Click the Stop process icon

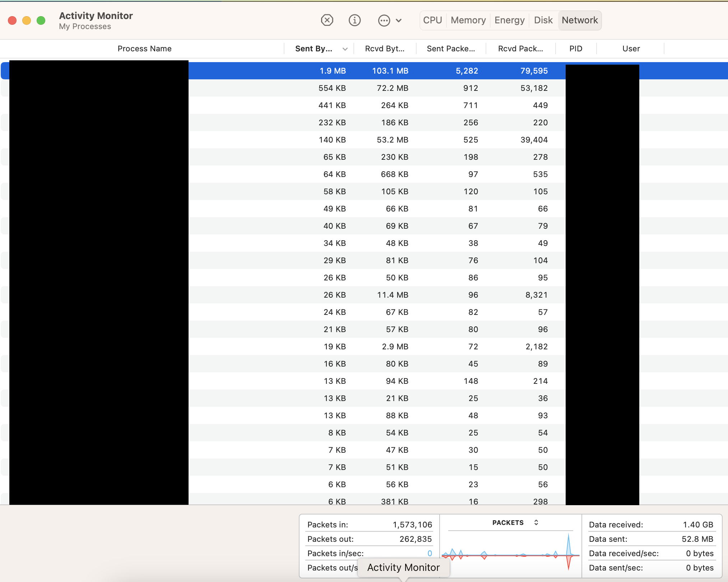pyautogui.click(x=326, y=20)
